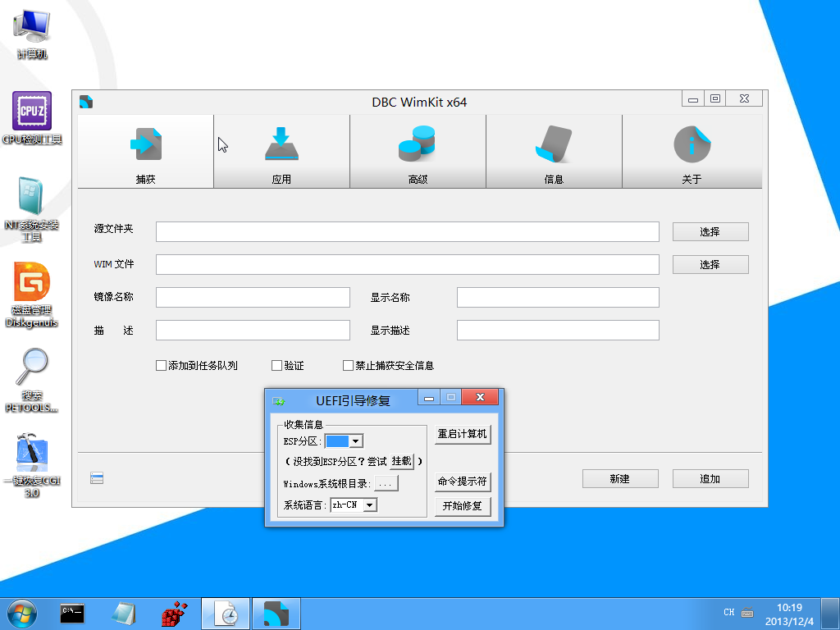This screenshot has height=630, width=840.
Task: Click the UEFI引导修复 title bar icon
Action: point(279,400)
